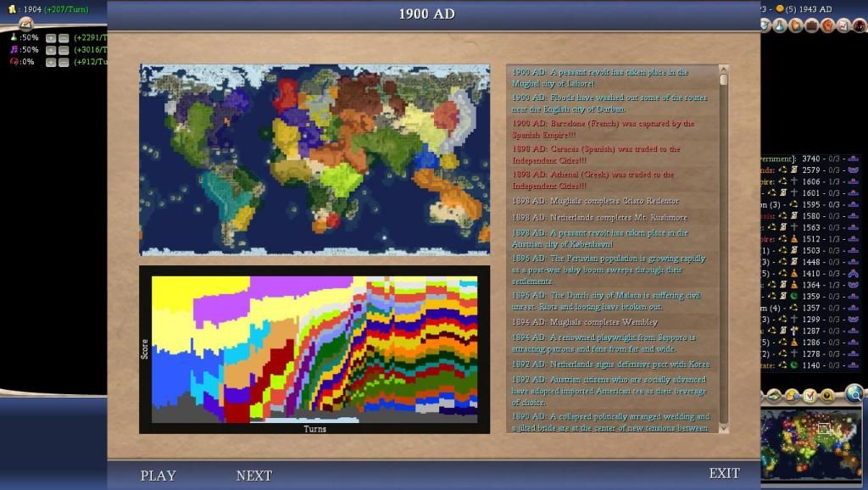Select the scoreboard row with score 2579
The image size is (868, 490).
(810, 170)
